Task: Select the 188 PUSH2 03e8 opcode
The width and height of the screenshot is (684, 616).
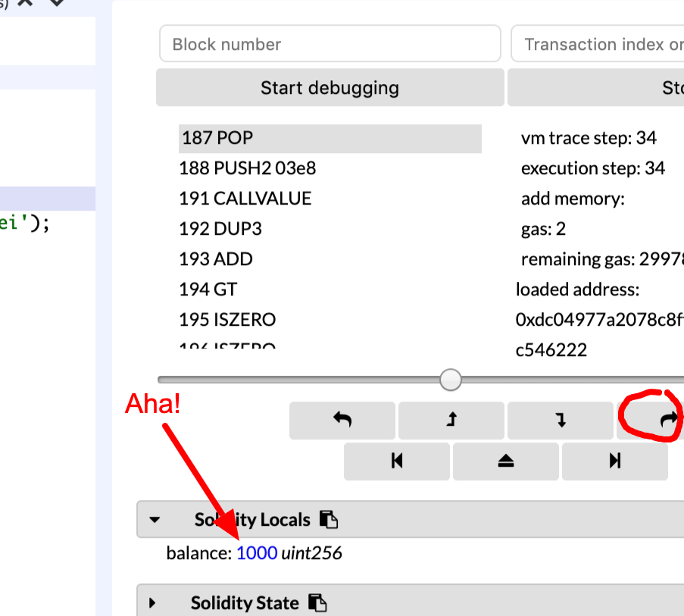Action: pyautogui.click(x=248, y=168)
